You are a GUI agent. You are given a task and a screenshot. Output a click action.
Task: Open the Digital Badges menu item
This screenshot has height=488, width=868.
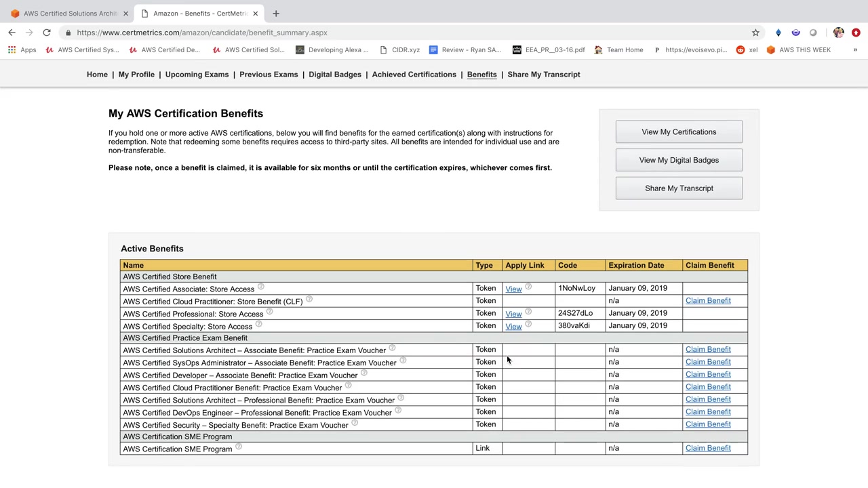click(334, 75)
